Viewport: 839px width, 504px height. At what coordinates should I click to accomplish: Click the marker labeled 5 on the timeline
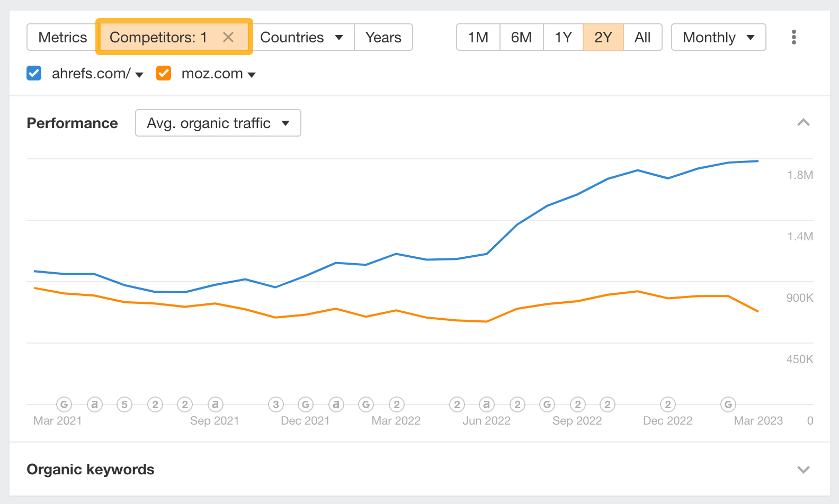(x=124, y=404)
